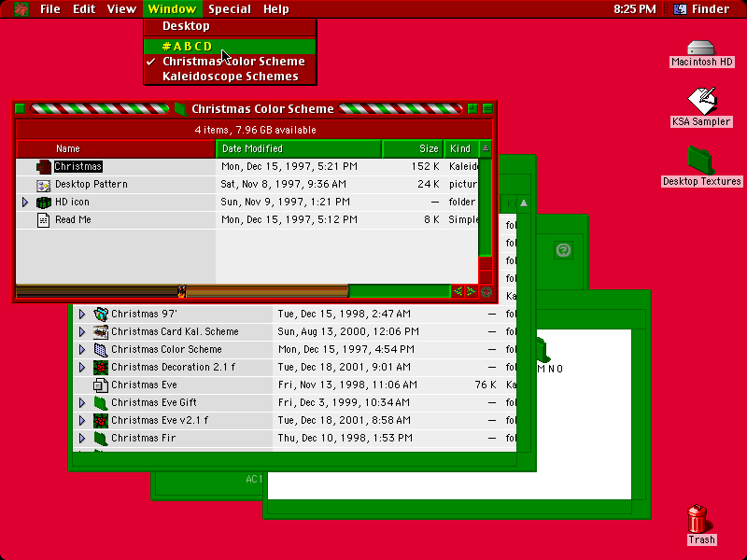
Task: Expand Christmas Eve Gift folder
Action: [x=82, y=403]
